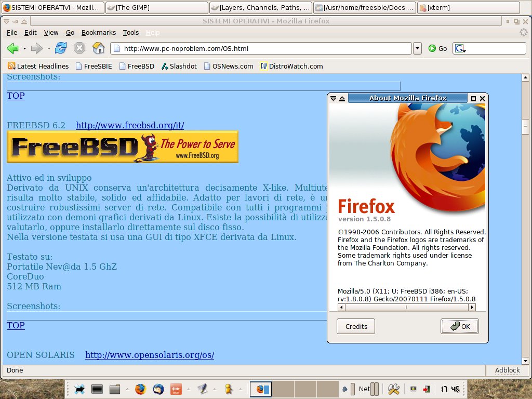Click the green Back arrow button
532x399 pixels.
click(12, 48)
